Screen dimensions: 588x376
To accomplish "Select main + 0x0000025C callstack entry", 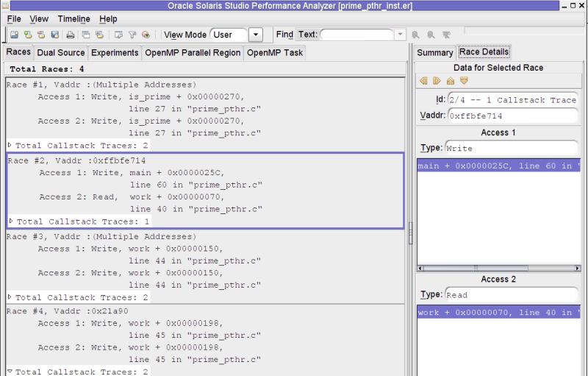I will [499, 166].
